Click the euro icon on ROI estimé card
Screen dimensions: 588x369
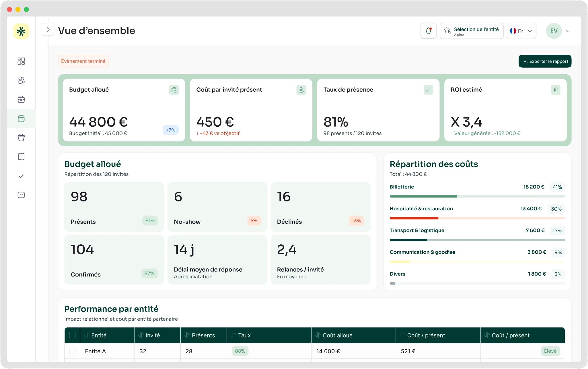tap(556, 90)
